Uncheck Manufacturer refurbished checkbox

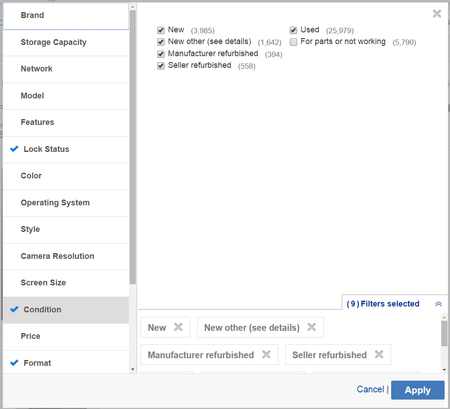[x=161, y=54]
